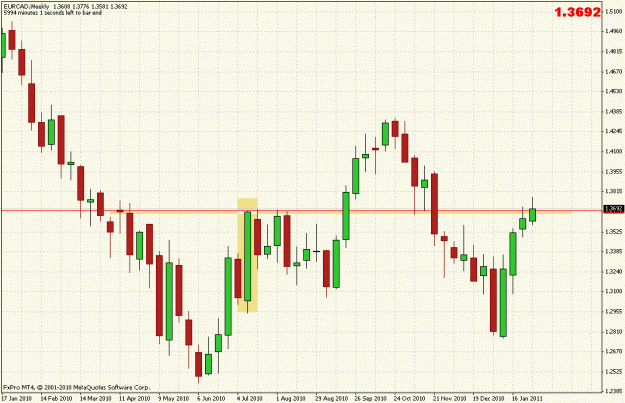This screenshot has height=403, width=625.
Task: Click the 19 Dec 2010 date label
Action: tap(488, 399)
